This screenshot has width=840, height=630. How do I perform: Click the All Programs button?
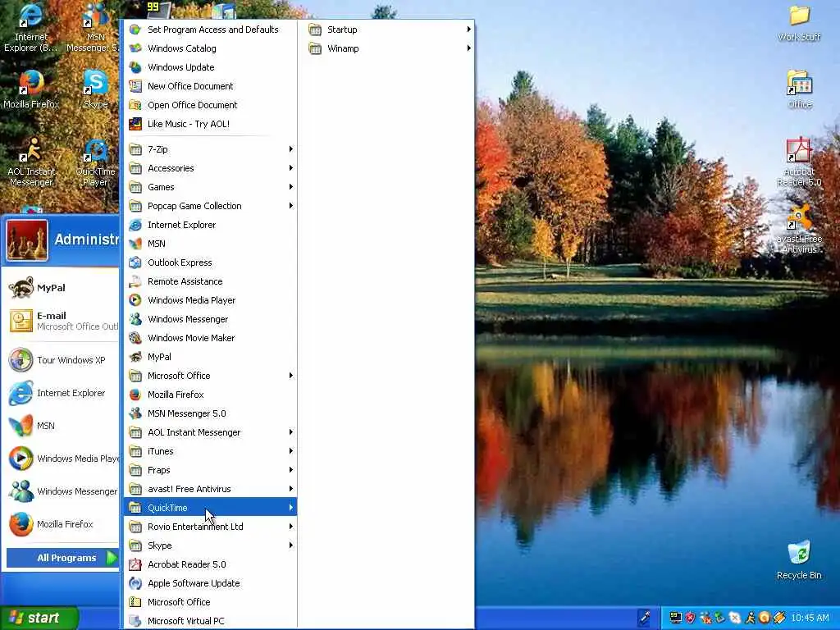(x=62, y=558)
